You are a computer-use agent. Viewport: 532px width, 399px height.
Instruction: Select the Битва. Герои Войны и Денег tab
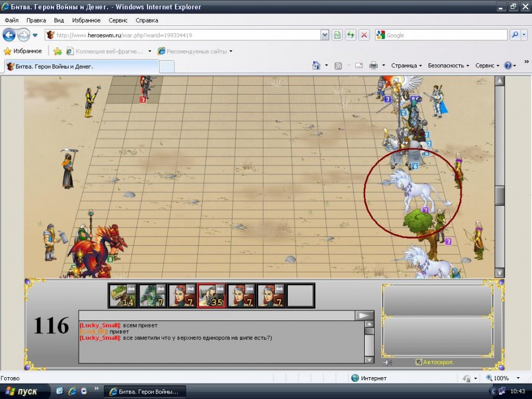pos(82,66)
